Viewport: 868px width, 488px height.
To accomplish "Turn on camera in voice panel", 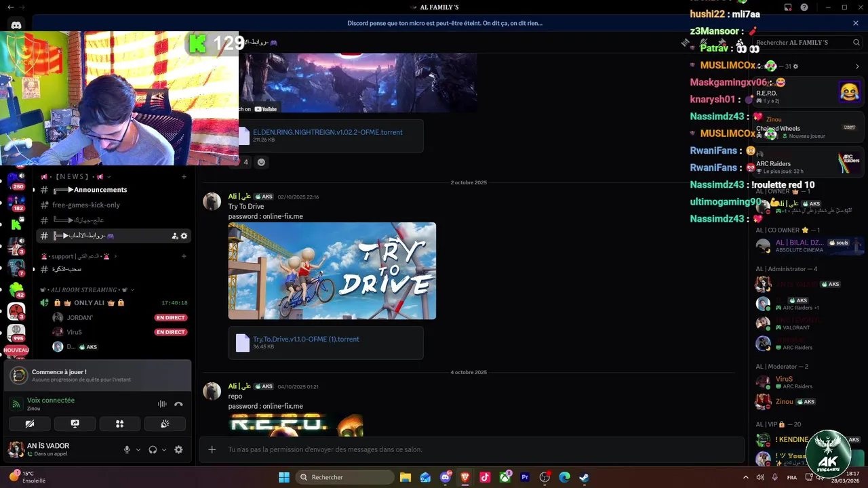I will pos(29,424).
